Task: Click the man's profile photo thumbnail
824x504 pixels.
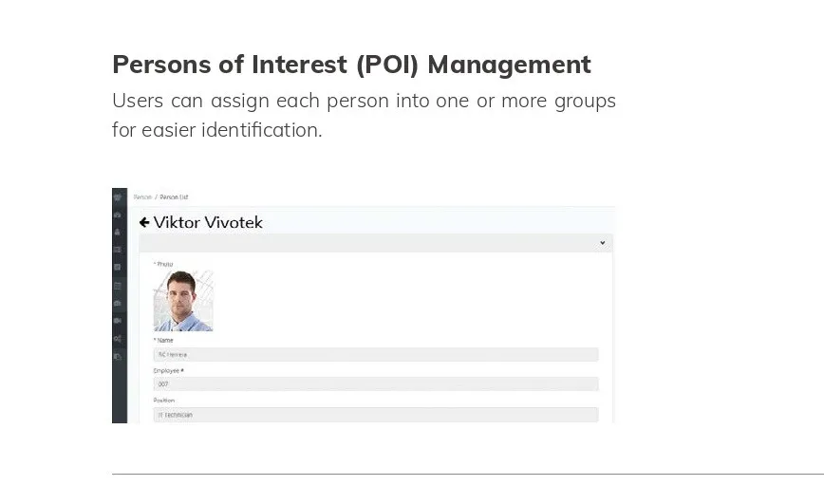Action: point(183,301)
